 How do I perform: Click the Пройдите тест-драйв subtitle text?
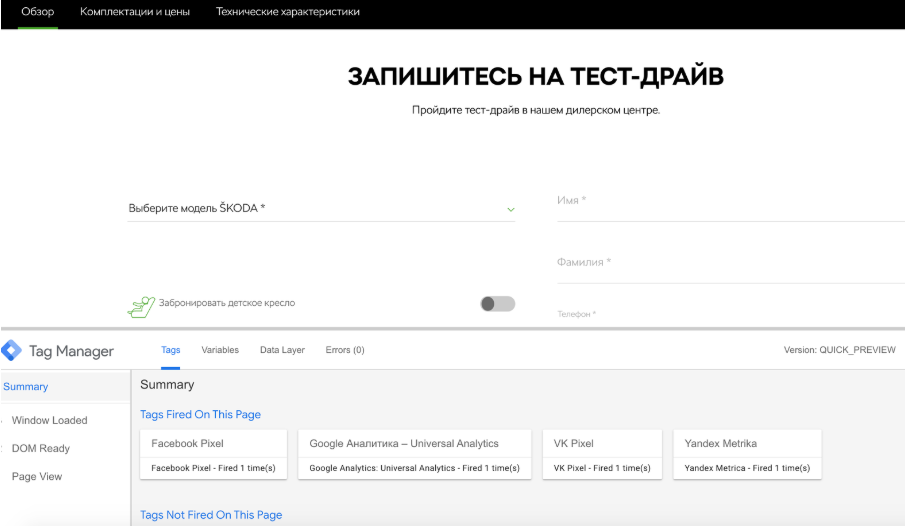pos(536,110)
